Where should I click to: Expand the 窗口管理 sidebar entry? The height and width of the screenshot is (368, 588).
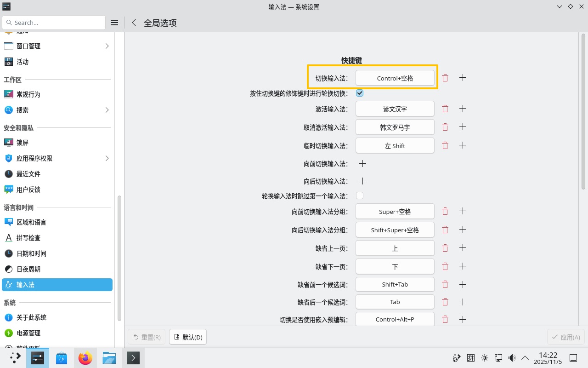coord(107,46)
